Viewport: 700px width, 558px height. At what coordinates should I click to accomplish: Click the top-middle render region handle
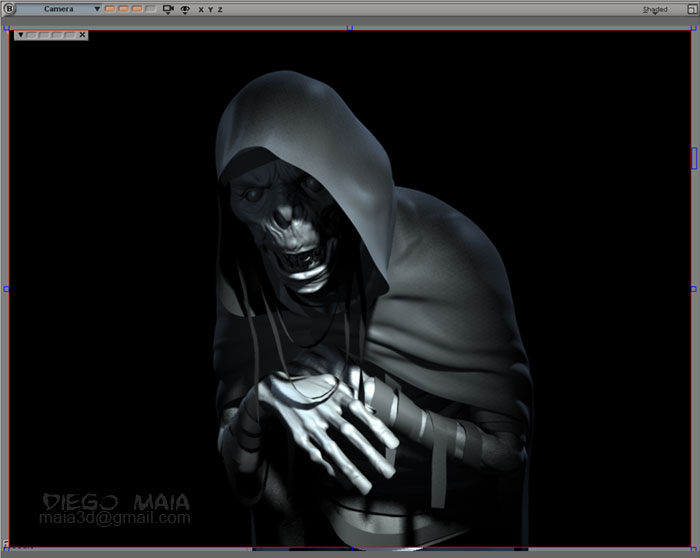pos(350,28)
